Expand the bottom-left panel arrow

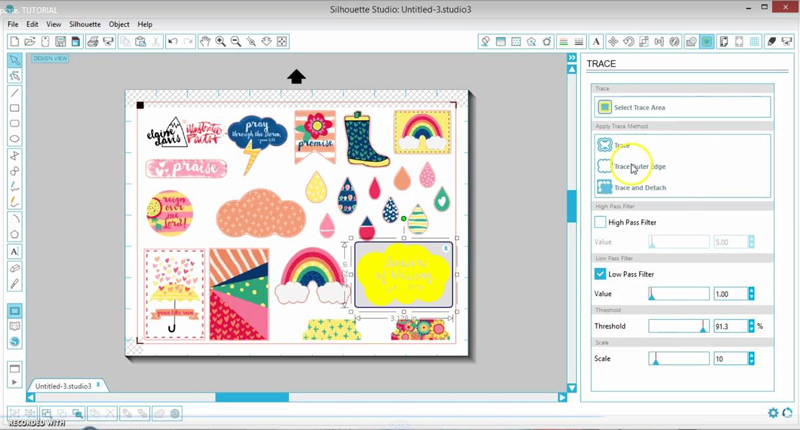(x=14, y=382)
